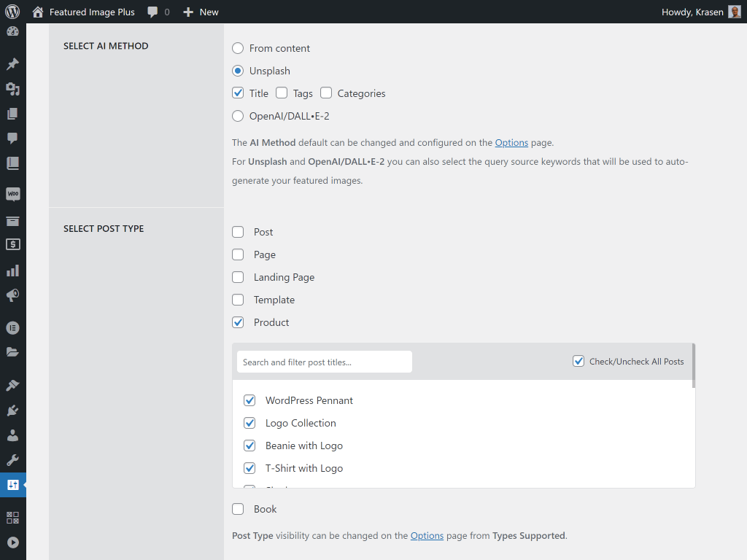Select the From content radio button
The width and height of the screenshot is (747, 560).
[238, 48]
